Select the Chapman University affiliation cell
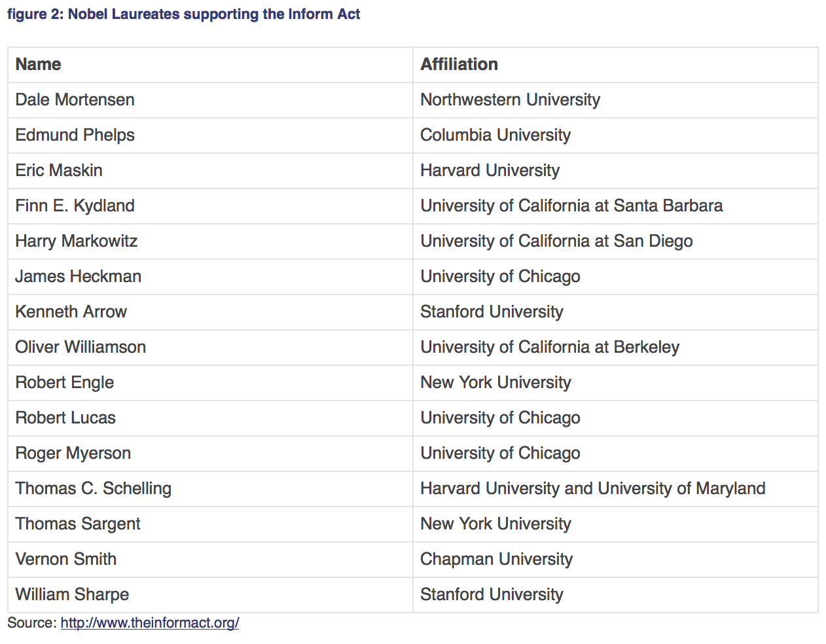Image resolution: width=826 pixels, height=644 pixels. [x=496, y=559]
